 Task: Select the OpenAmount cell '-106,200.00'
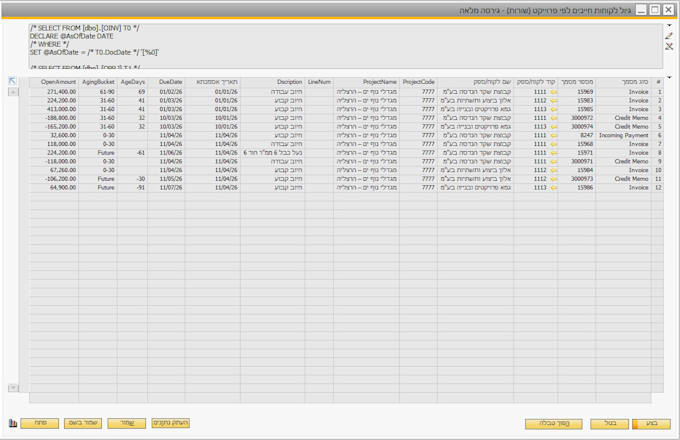54,179
